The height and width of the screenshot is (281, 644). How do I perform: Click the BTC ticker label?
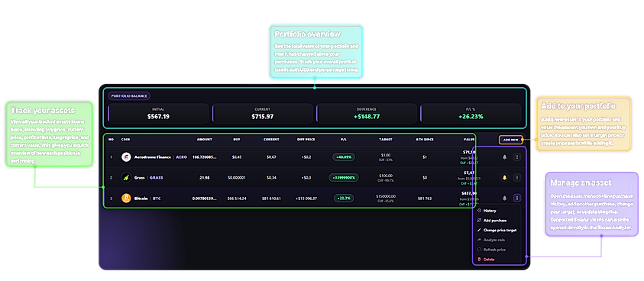157,199
